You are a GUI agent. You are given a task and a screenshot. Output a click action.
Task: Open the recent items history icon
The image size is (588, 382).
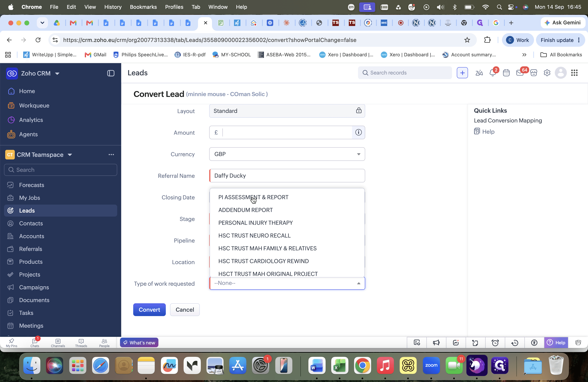pyautogui.click(x=515, y=342)
